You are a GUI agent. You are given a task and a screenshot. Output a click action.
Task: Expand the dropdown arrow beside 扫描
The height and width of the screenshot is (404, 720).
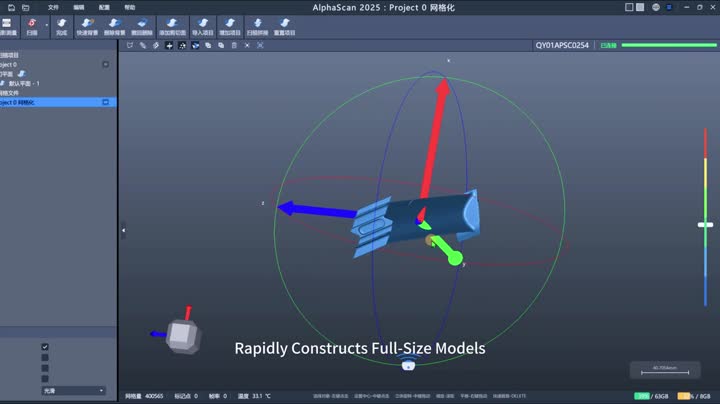tap(46, 26)
